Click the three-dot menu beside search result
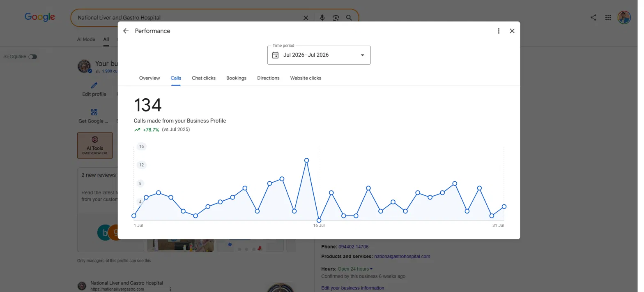644x292 pixels. tap(170, 289)
